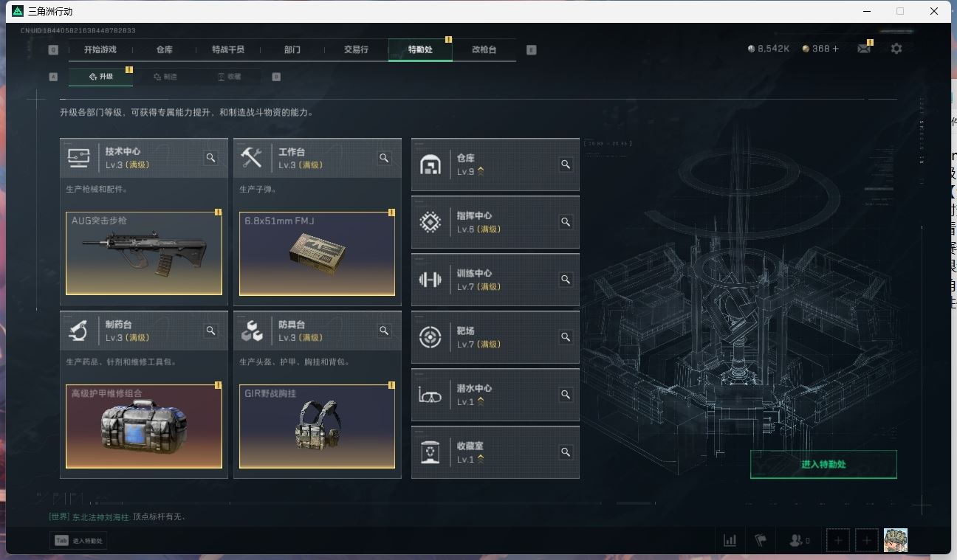The image size is (957, 560).
Task: Inspect 防具台 details via magnifier icon
Action: (x=384, y=331)
